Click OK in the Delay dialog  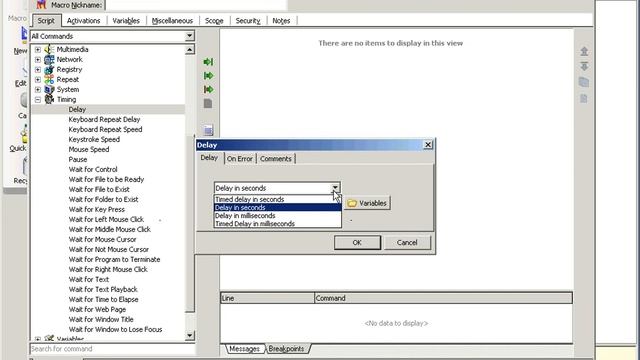click(x=357, y=242)
